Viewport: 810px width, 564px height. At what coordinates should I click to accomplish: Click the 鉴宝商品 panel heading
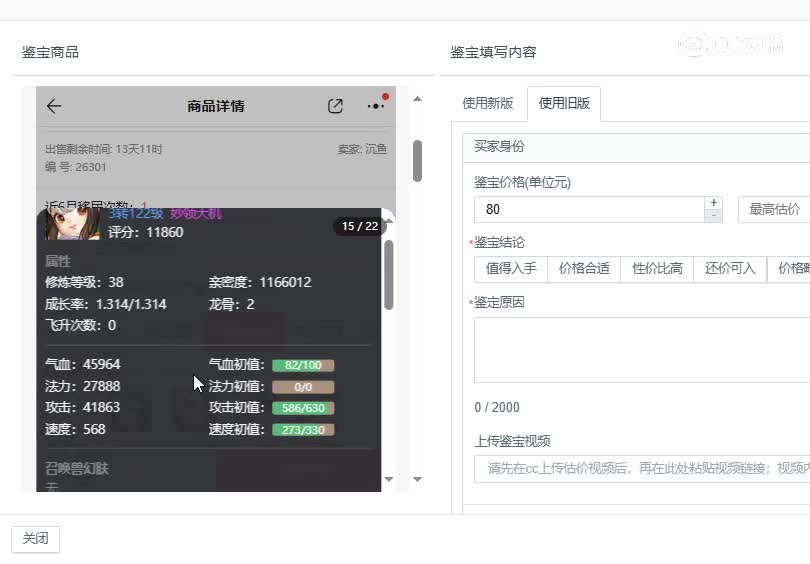coord(50,52)
